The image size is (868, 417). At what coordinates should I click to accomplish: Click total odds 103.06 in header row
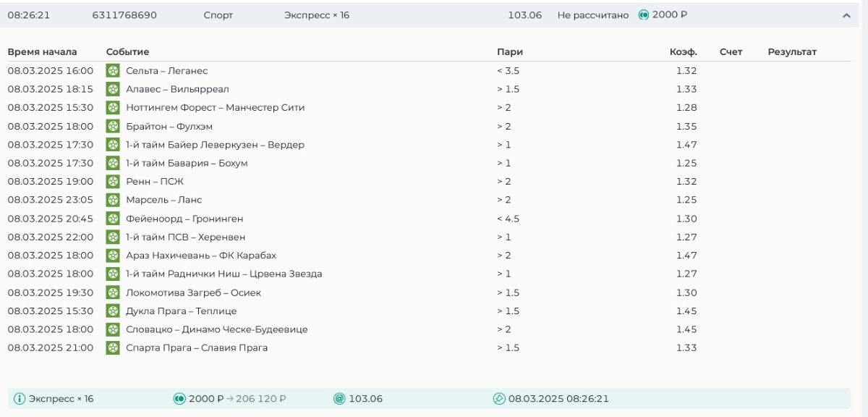(525, 15)
